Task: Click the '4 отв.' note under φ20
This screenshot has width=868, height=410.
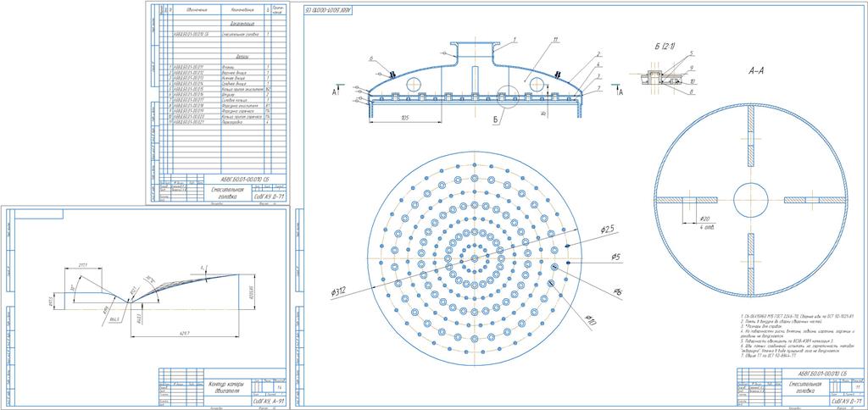Action: pos(706,227)
